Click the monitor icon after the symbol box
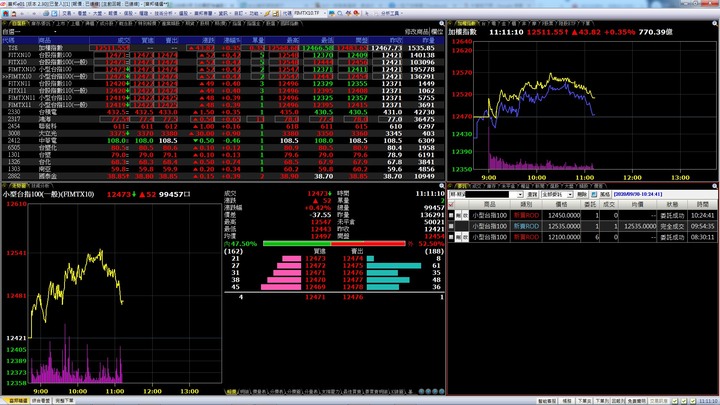This screenshot has width=720, height=405. tap(332, 13)
